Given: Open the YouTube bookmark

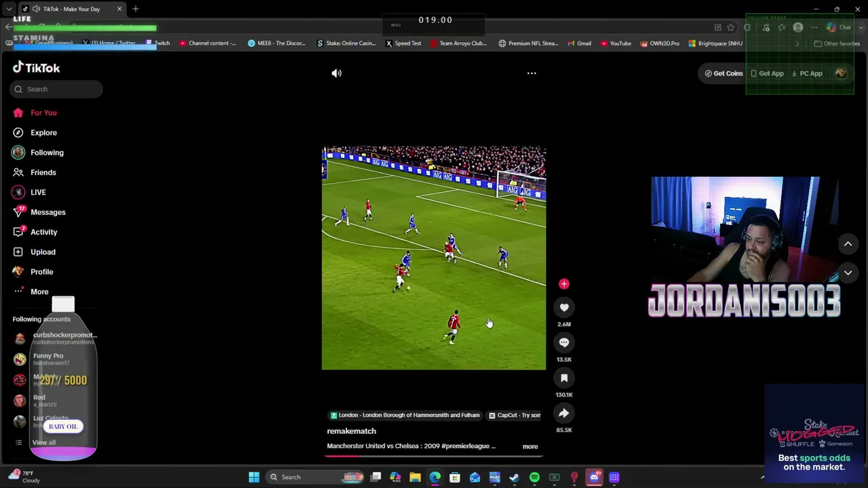Looking at the screenshot, I should tap(616, 43).
